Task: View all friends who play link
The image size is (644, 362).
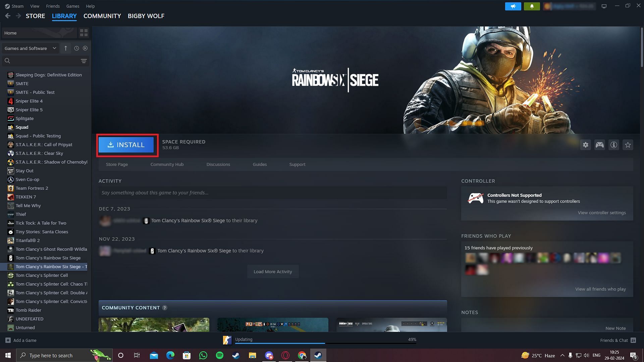Action: pyautogui.click(x=600, y=289)
